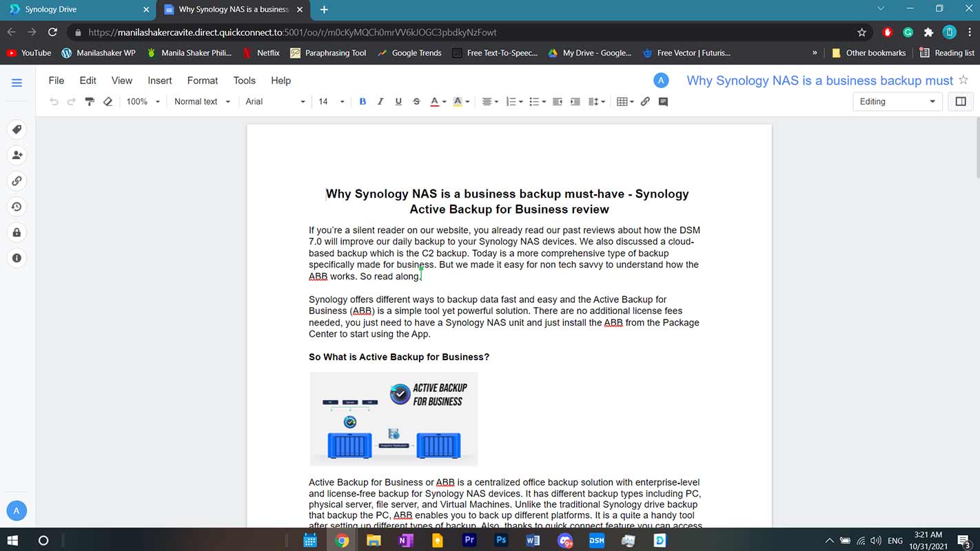Click the highlight color A button
The height and width of the screenshot is (551, 980).
pyautogui.click(x=458, y=102)
